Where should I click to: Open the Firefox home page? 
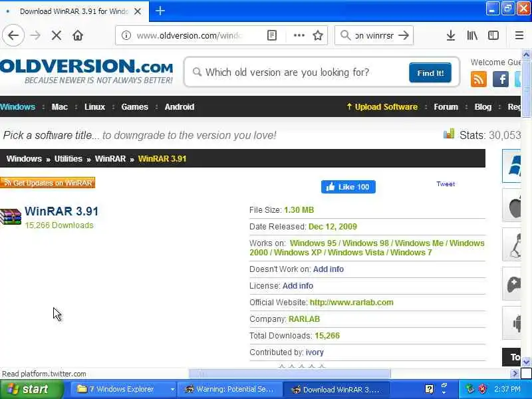click(78, 35)
